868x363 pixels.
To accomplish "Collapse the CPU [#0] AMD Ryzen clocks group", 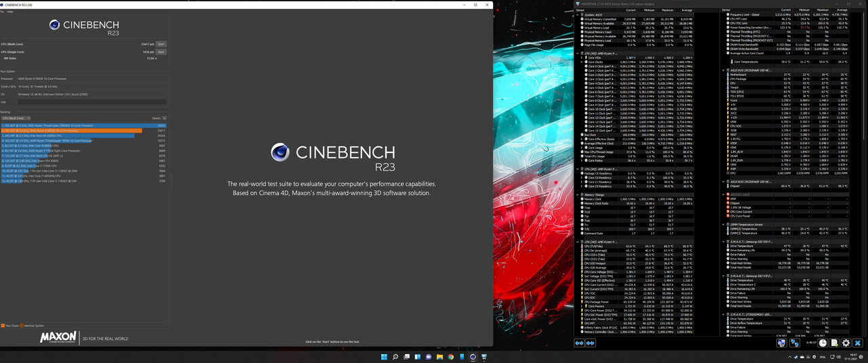I will pyautogui.click(x=577, y=54).
